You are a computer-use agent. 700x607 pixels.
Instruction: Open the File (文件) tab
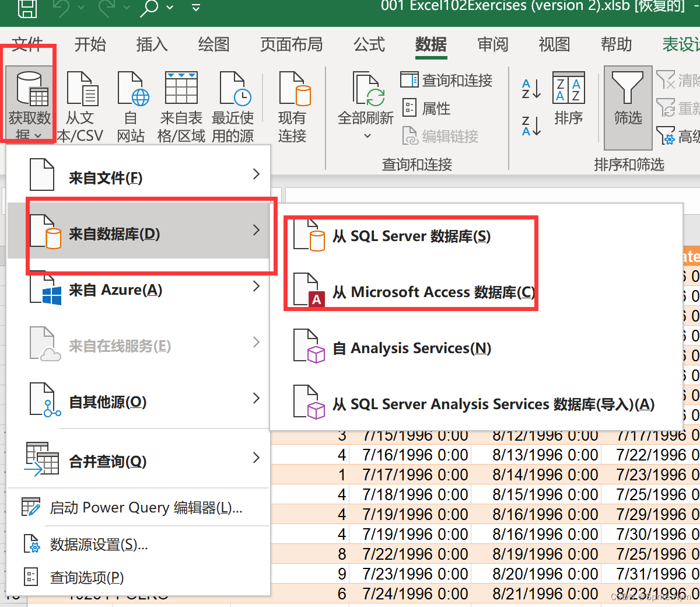27,44
